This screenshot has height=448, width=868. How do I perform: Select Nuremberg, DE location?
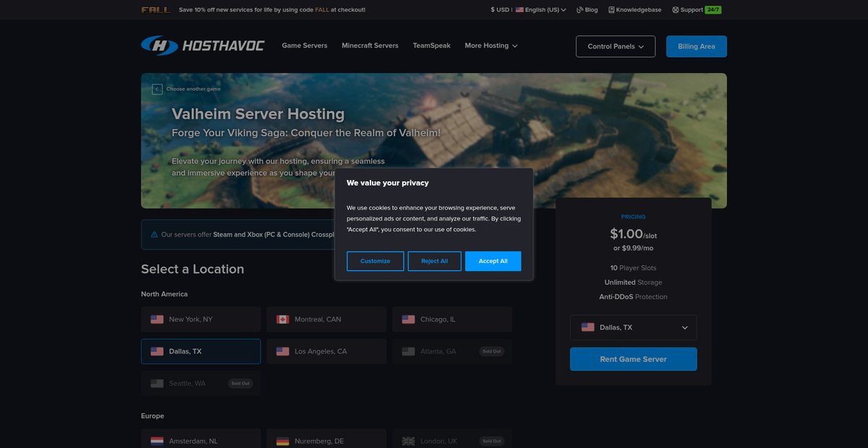tap(327, 439)
